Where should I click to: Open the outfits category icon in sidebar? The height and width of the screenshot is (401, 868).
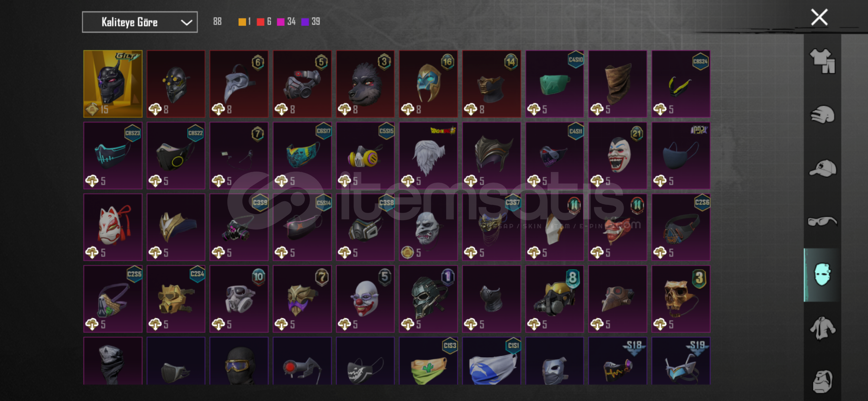[822, 61]
